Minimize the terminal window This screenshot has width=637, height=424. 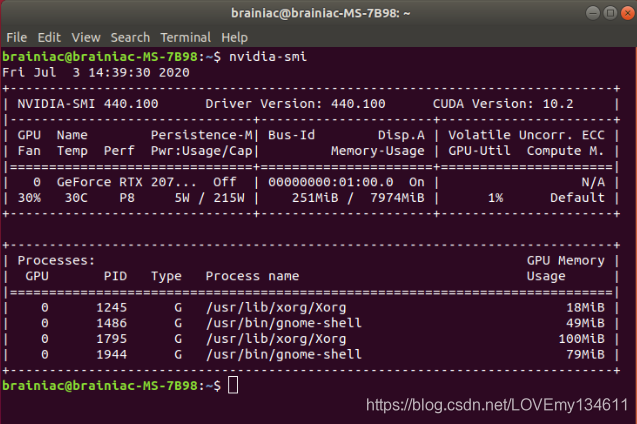[x=593, y=13]
